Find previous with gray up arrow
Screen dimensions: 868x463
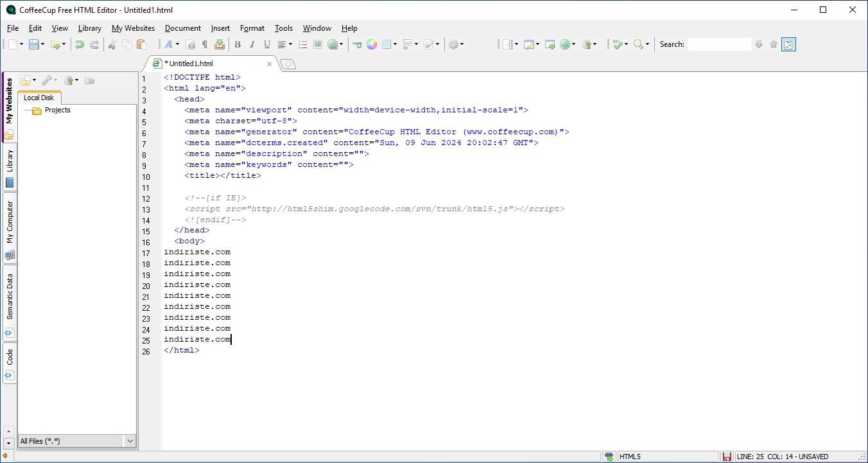pos(774,44)
